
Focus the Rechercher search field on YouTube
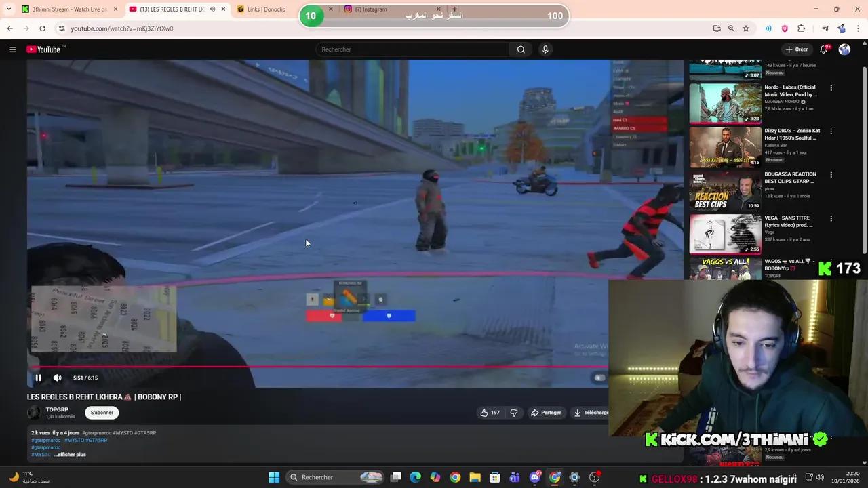click(412, 49)
